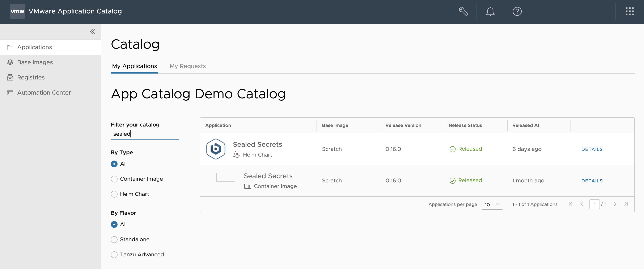Open DETAILS for Sealed Secrets Helm Chart
The height and width of the screenshot is (269, 644).
tap(592, 149)
